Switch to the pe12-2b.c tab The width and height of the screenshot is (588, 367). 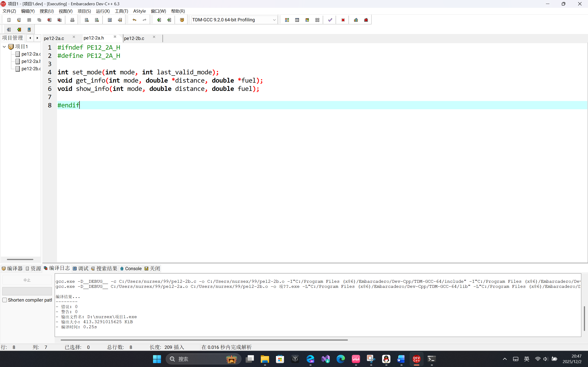pos(134,38)
